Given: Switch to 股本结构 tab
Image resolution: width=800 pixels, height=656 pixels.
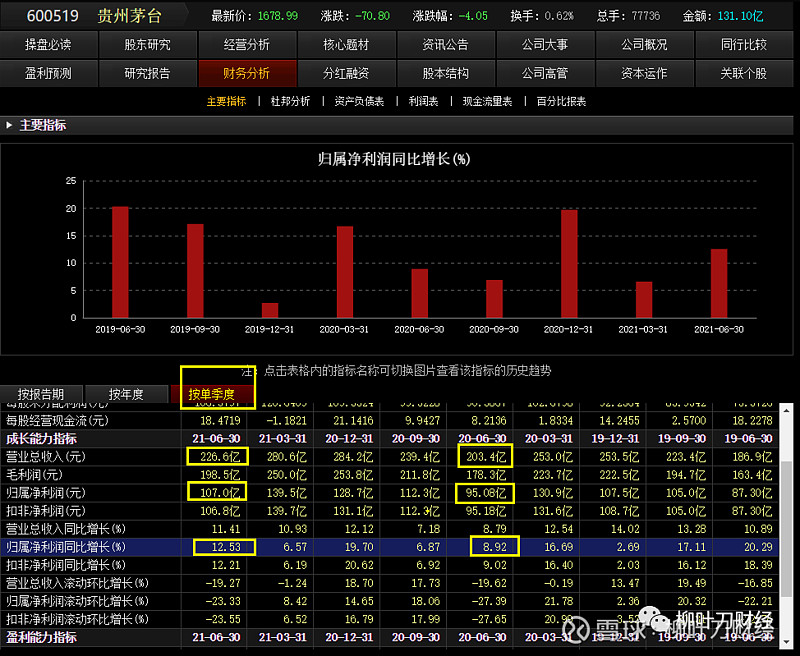Looking at the screenshot, I should [445, 73].
